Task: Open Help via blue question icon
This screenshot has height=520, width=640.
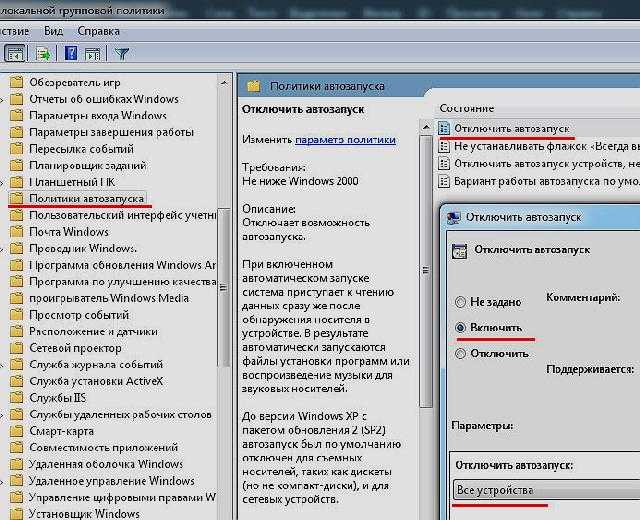Action: [x=71, y=53]
